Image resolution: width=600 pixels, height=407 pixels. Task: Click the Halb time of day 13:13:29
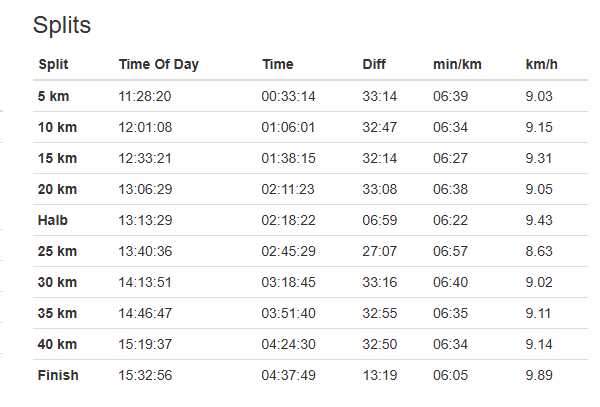pos(147,220)
